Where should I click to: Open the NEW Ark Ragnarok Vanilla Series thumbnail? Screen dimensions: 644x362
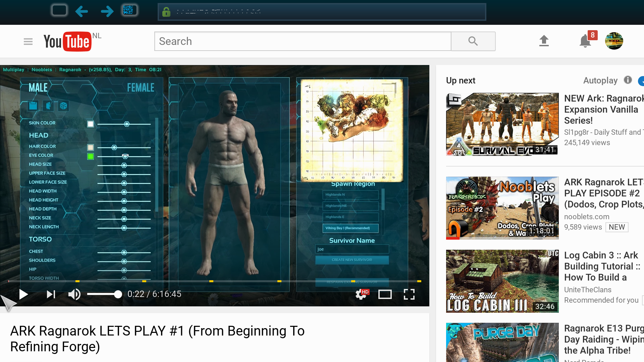[502, 124]
